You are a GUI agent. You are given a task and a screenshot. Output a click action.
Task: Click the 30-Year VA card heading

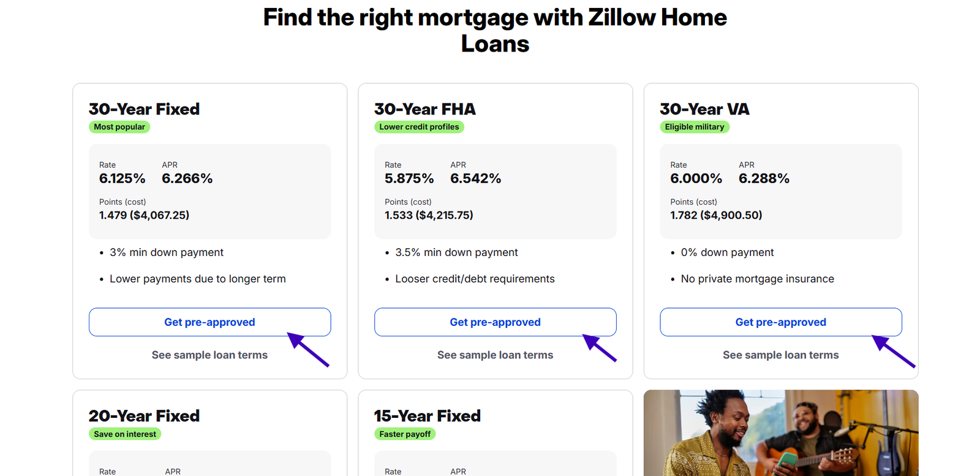point(705,109)
